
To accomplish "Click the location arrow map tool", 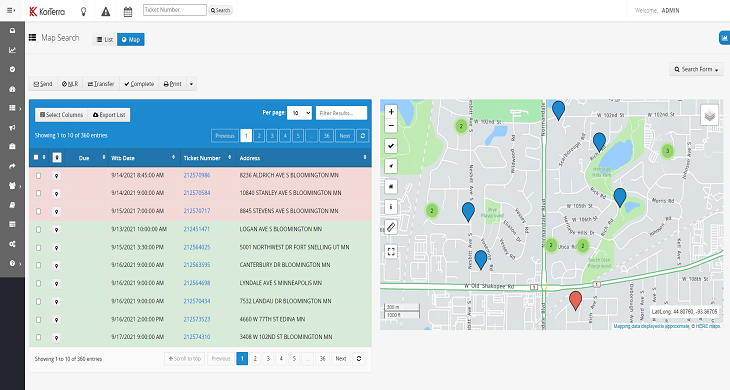I will tap(391, 166).
